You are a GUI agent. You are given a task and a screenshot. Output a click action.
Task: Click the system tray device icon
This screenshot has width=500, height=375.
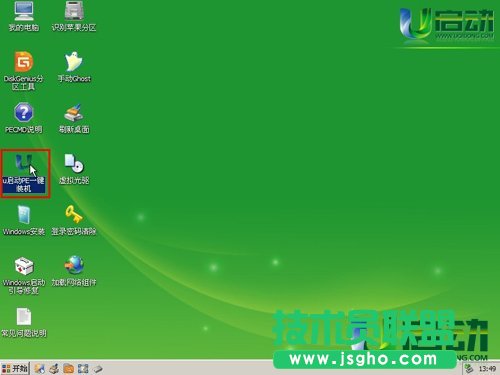coord(469,369)
